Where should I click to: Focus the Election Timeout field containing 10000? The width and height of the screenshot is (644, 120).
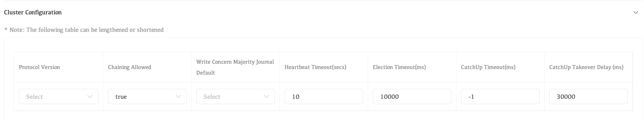412,97
